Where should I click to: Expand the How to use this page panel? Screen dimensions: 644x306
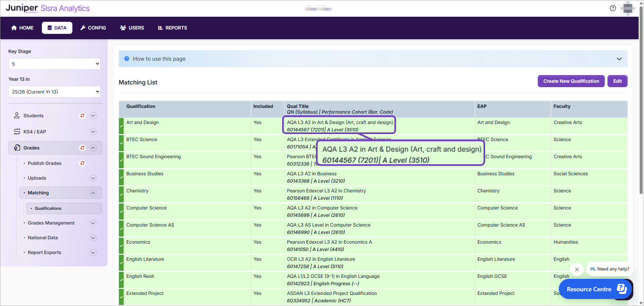(619, 59)
